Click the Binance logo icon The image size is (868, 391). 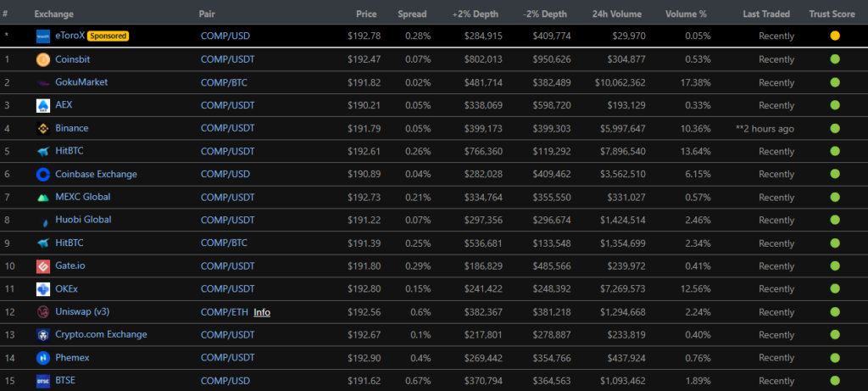tap(43, 128)
